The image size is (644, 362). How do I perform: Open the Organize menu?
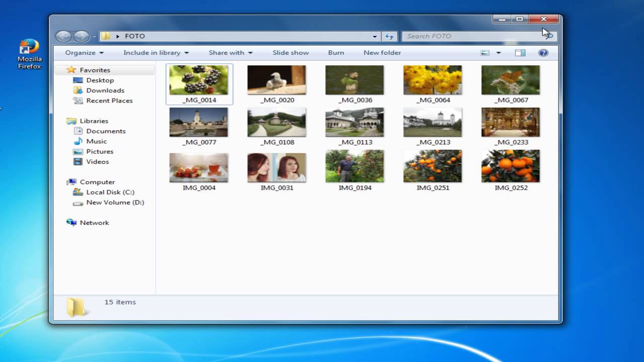(84, 52)
